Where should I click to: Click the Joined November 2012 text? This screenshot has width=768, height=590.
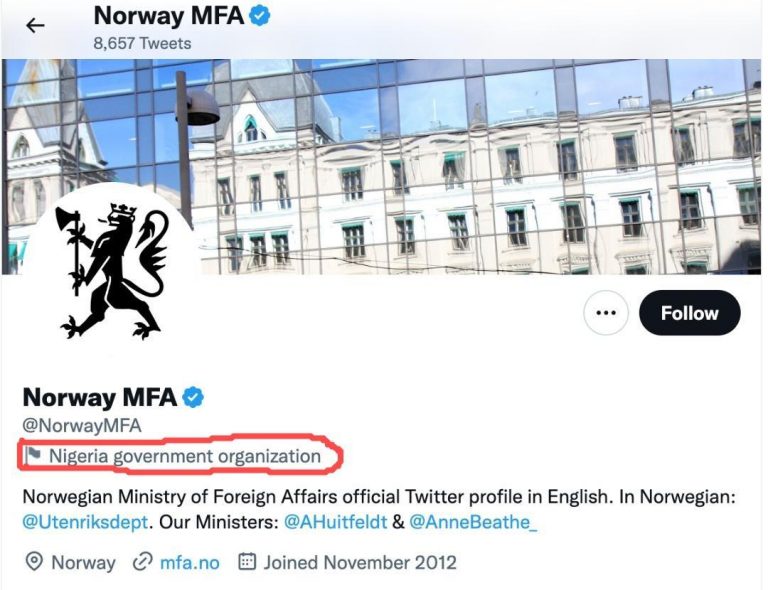360,562
